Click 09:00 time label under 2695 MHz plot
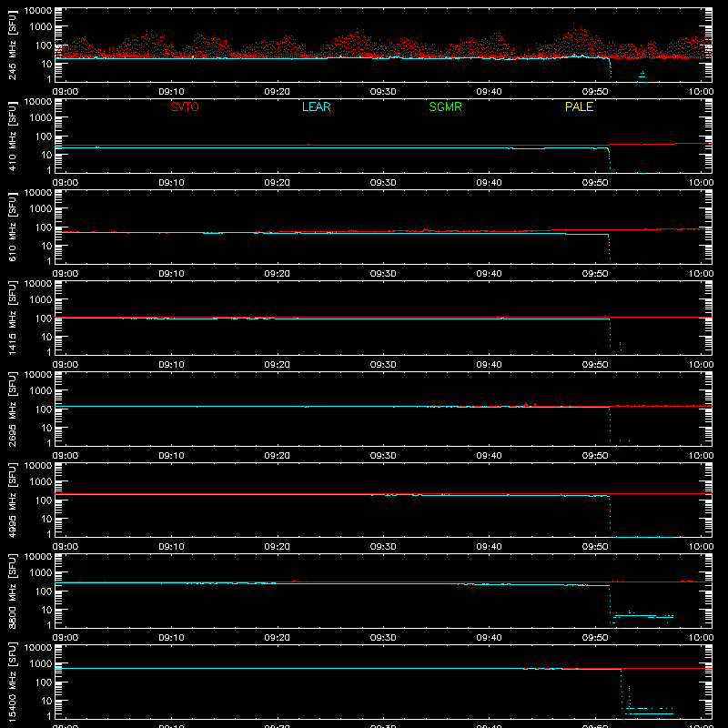Image resolution: width=728 pixels, height=728 pixels. tap(65, 456)
